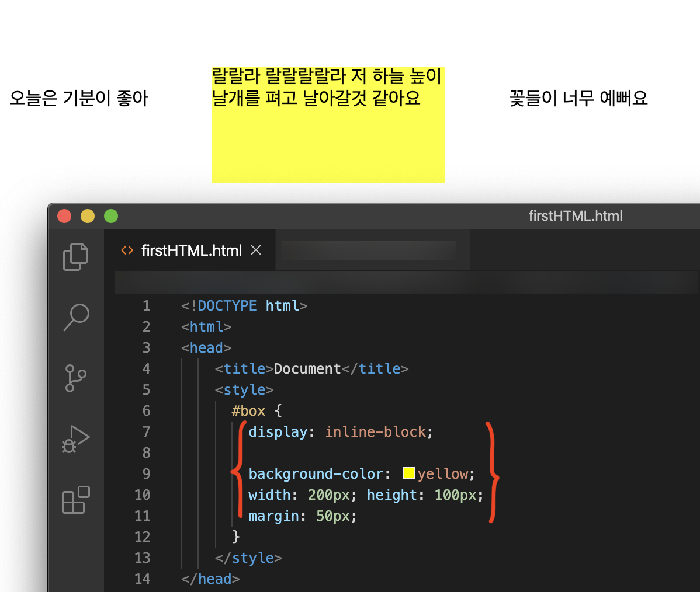Screen dimensions: 700x592
Task: Click line number 7 in the gutter
Action: 147,432
